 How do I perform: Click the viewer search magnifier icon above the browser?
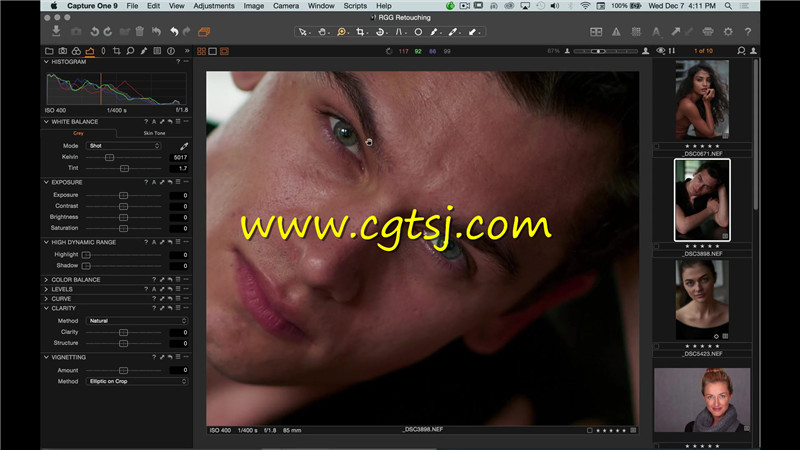click(741, 51)
